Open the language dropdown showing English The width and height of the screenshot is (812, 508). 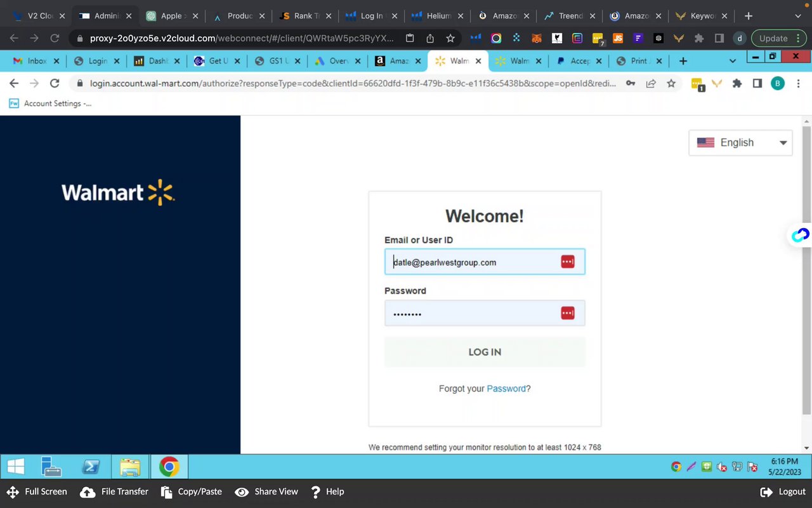click(740, 143)
